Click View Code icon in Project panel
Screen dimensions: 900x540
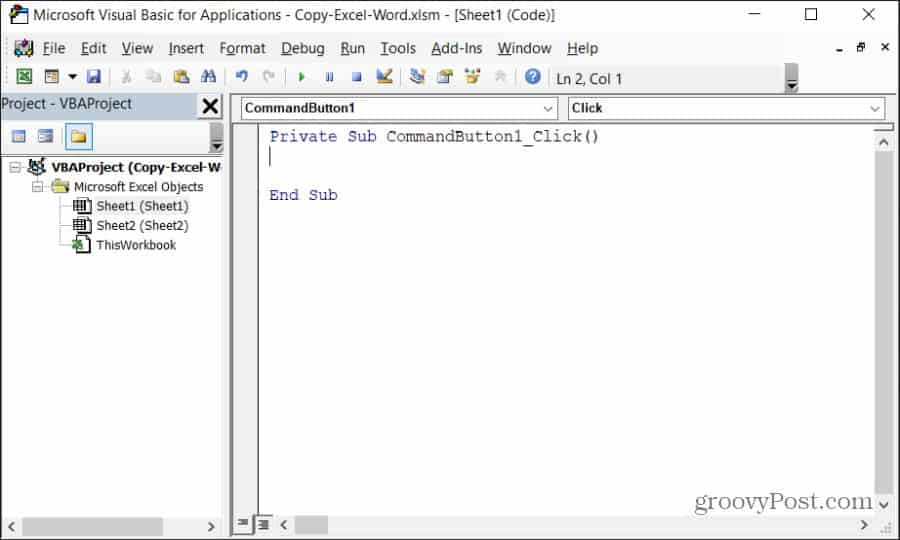point(19,137)
